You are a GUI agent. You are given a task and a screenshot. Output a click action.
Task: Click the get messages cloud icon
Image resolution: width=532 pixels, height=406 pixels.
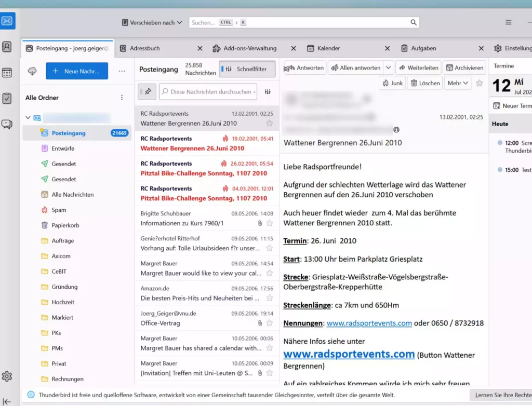pyautogui.click(x=32, y=71)
